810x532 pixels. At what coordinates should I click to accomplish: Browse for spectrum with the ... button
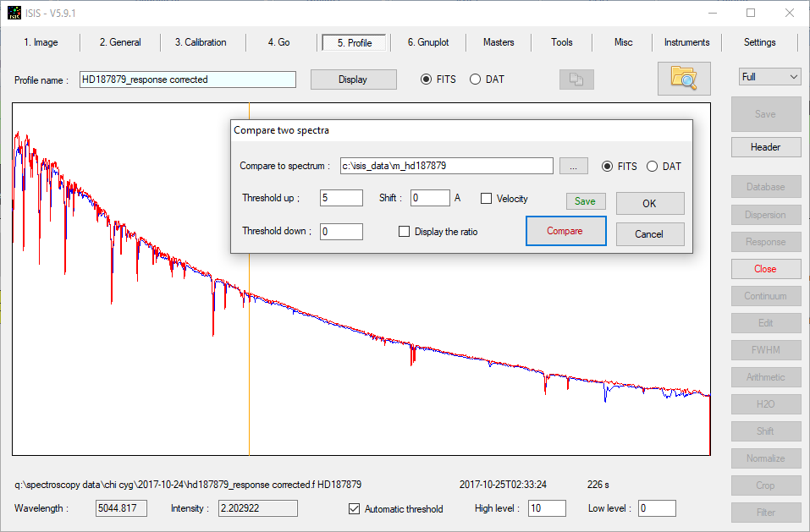click(573, 166)
